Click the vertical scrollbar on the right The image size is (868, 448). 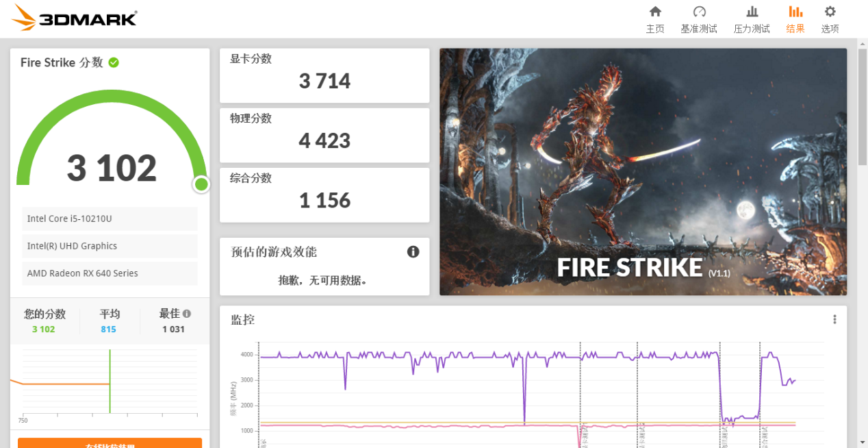[x=863, y=106]
